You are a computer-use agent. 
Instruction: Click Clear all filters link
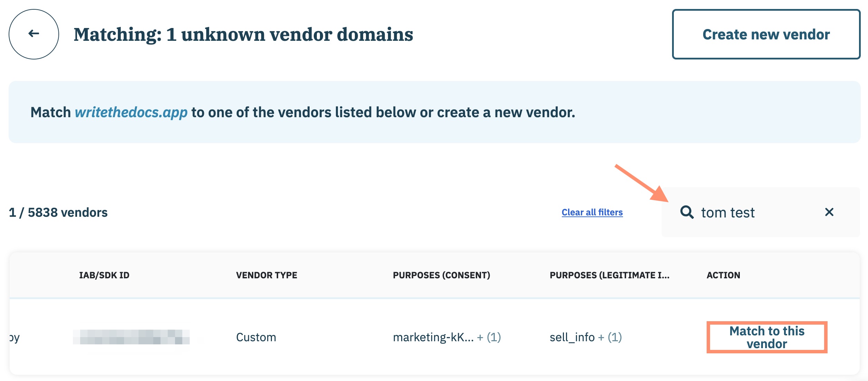592,212
